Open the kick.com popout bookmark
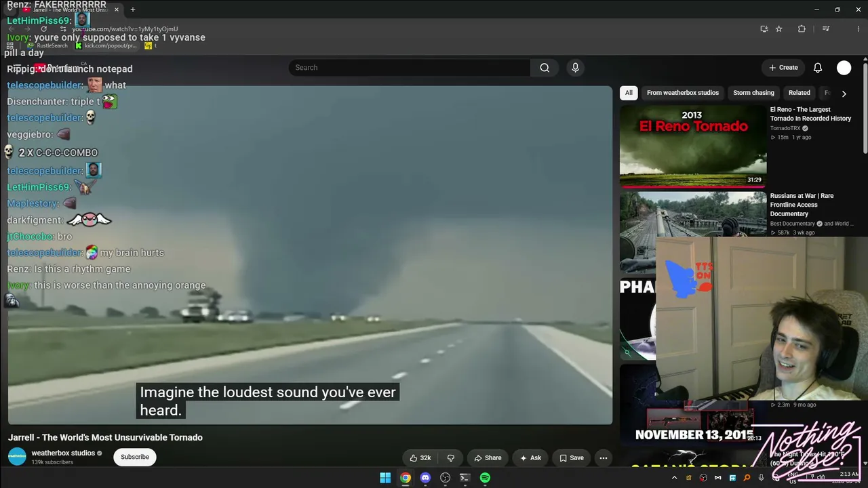Screen dimensions: 868x488 coord(106,45)
